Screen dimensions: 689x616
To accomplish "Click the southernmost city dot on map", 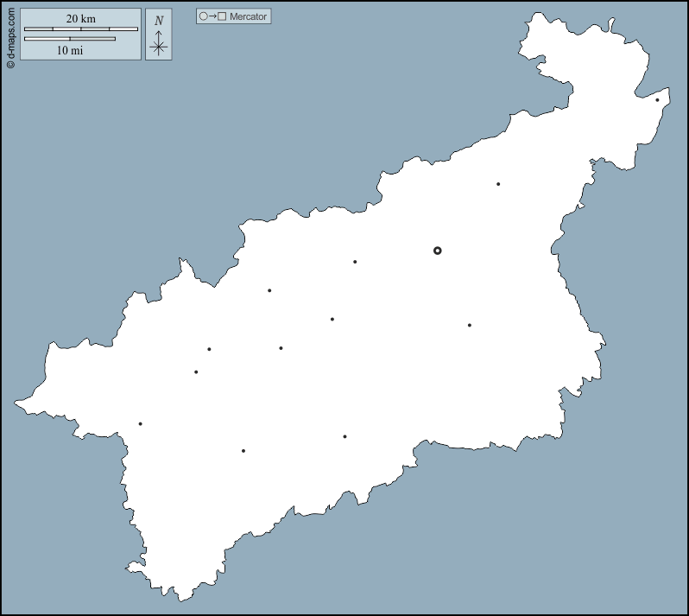I will 243,451.
